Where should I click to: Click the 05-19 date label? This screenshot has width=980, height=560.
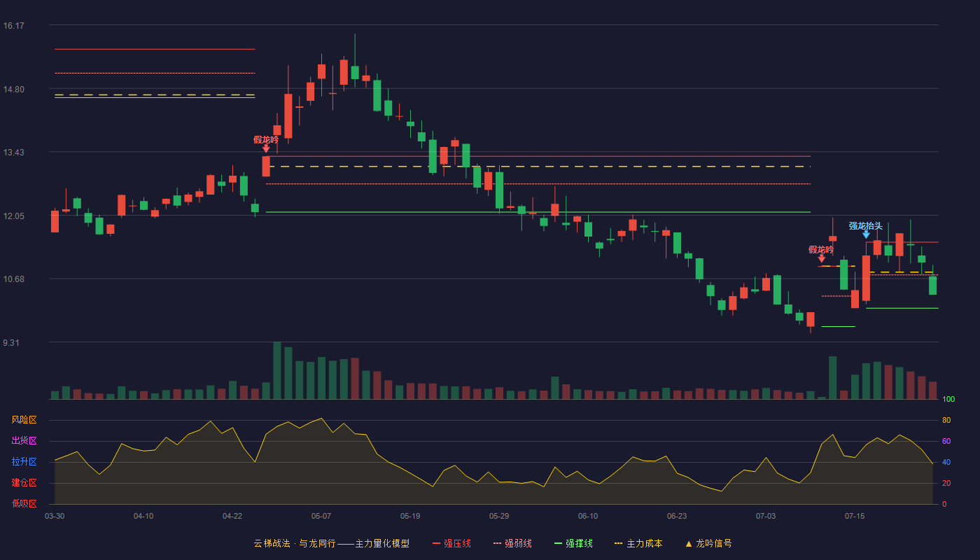point(410,516)
